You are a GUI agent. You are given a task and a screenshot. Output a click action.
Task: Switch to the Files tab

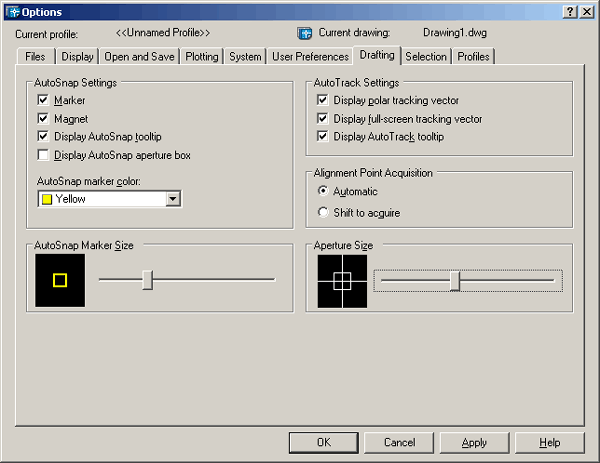[35, 57]
